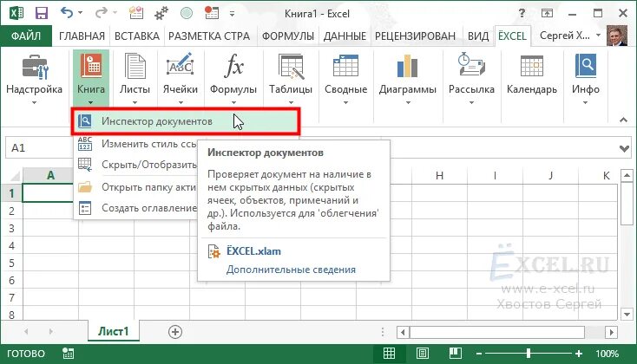Choose Скрыть/Отобразить menu item

(x=136, y=165)
